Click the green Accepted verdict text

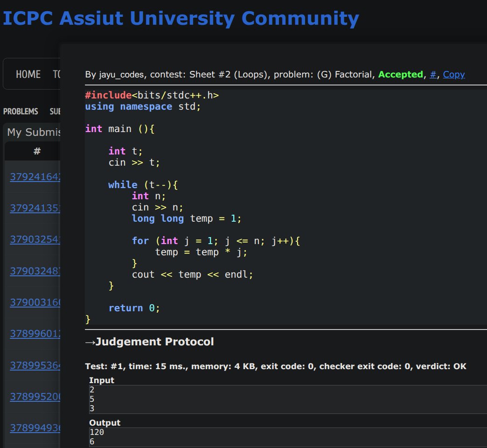click(400, 75)
